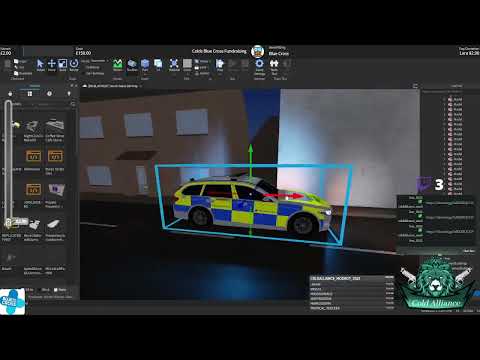Toggle the Join Surfaces checkbox
Image resolution: width=480 pixels, height=360 pixels.
coord(93,73)
